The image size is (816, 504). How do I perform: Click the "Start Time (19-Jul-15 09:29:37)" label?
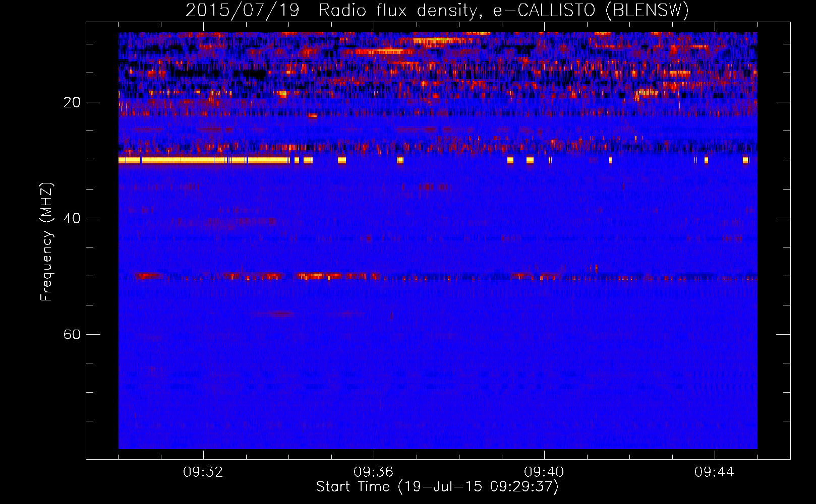click(x=437, y=487)
